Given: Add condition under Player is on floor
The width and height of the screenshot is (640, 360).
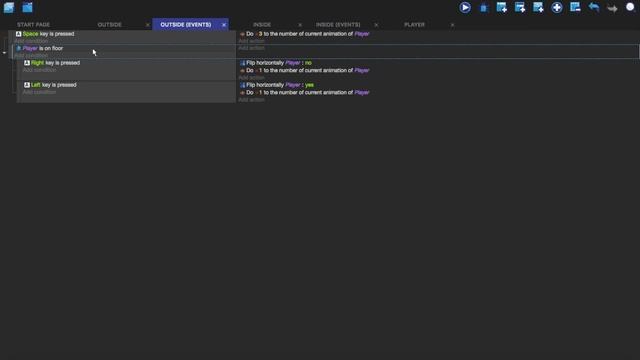Looking at the screenshot, I should coord(31,55).
